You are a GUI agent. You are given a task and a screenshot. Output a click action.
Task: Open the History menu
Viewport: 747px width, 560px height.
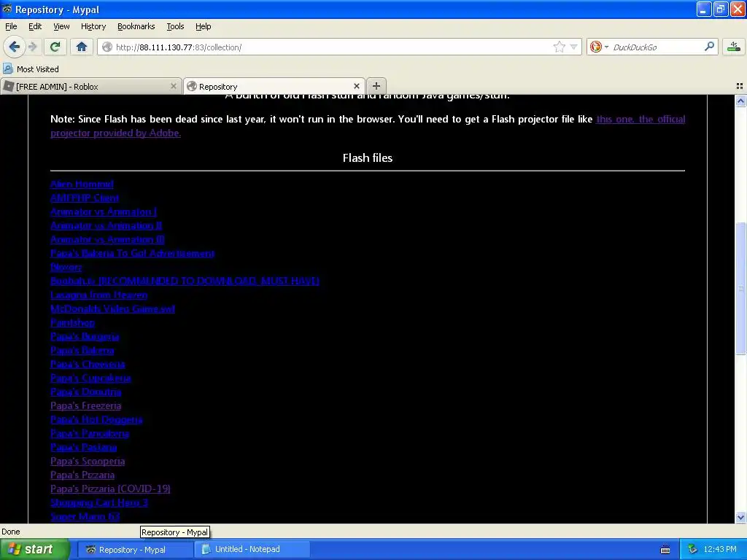(x=93, y=26)
